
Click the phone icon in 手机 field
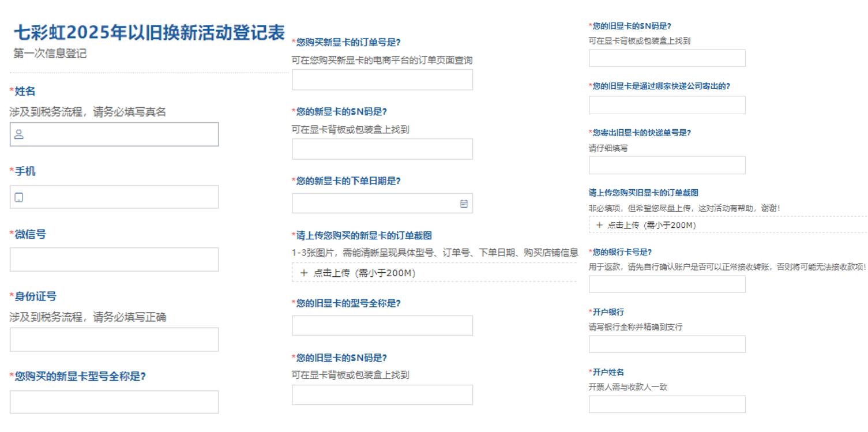tap(19, 198)
